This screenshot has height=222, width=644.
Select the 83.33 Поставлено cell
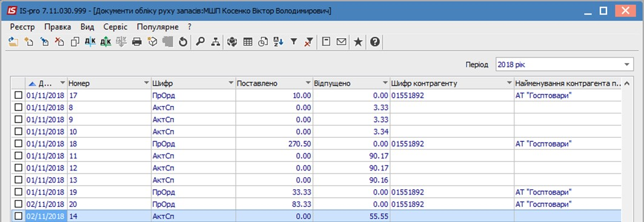[x=274, y=204]
